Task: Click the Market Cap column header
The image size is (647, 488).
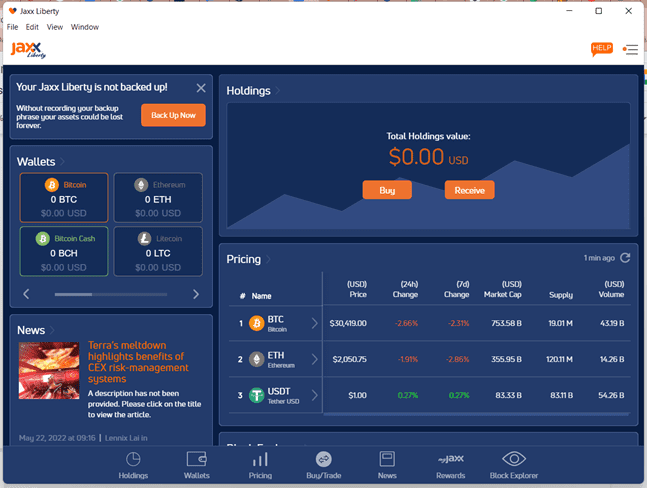Action: coord(503,289)
